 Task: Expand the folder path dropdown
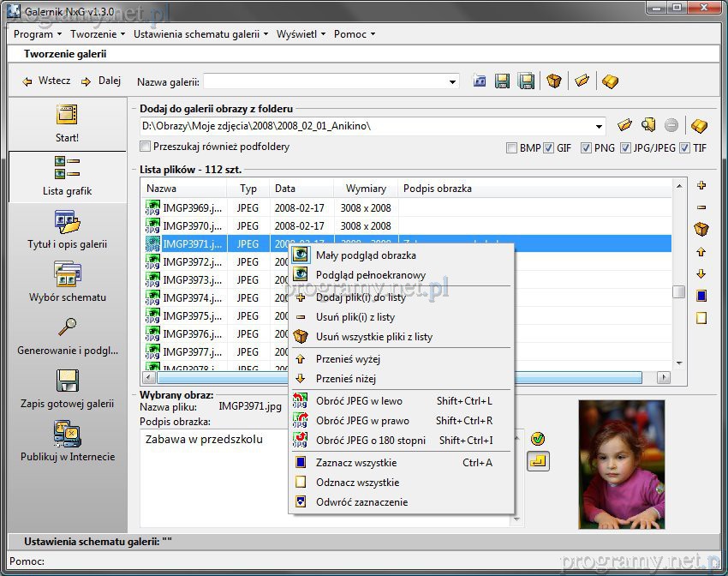pos(599,126)
